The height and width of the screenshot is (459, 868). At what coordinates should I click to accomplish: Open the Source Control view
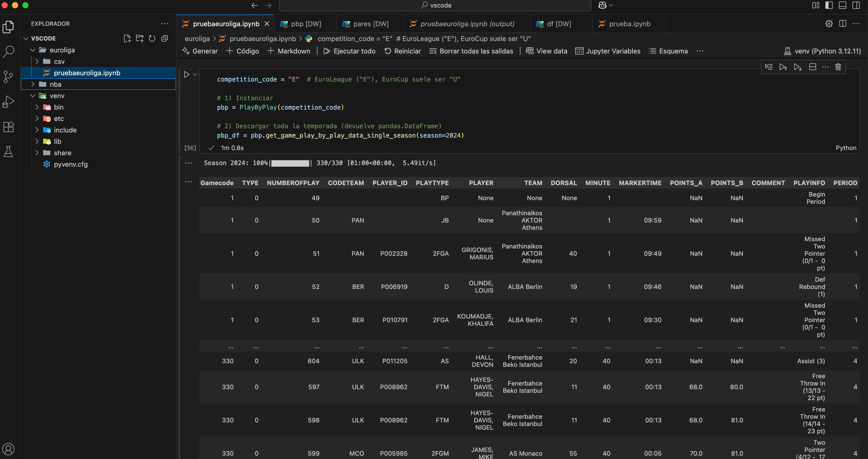point(8,77)
